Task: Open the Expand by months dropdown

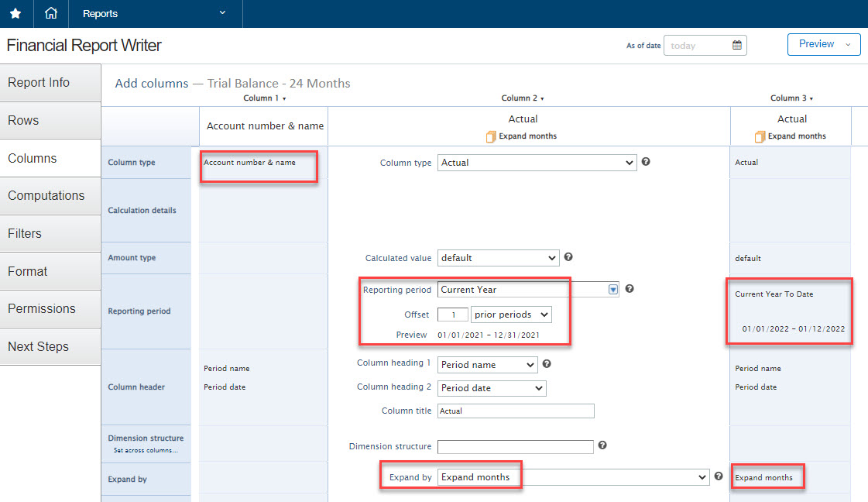Action: pos(573,477)
